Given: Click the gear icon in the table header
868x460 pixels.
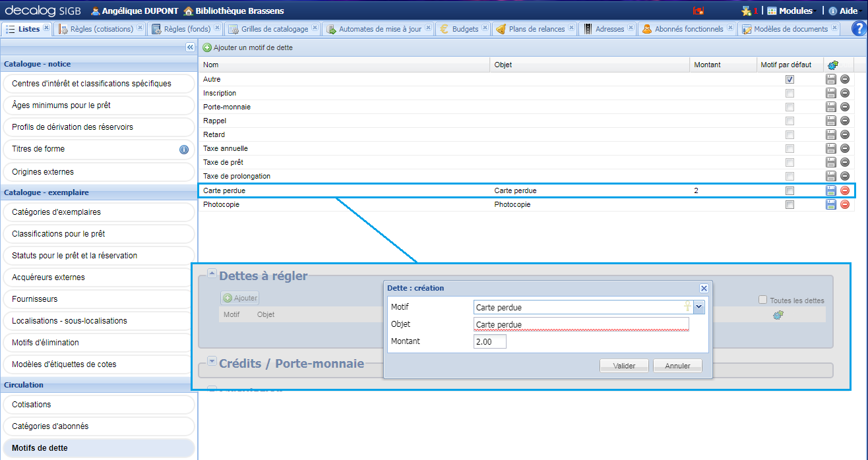Looking at the screenshot, I should pyautogui.click(x=833, y=65).
